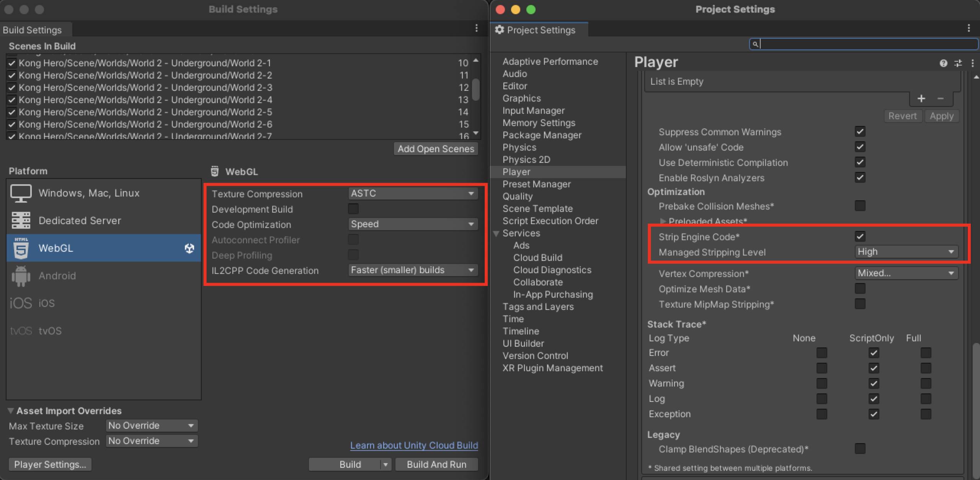Open Managed Stripping Level dropdown
The height and width of the screenshot is (480, 980).
tap(906, 252)
